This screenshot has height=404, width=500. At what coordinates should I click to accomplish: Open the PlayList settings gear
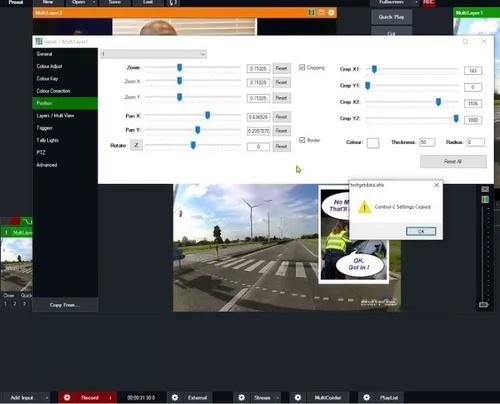tap(367, 398)
